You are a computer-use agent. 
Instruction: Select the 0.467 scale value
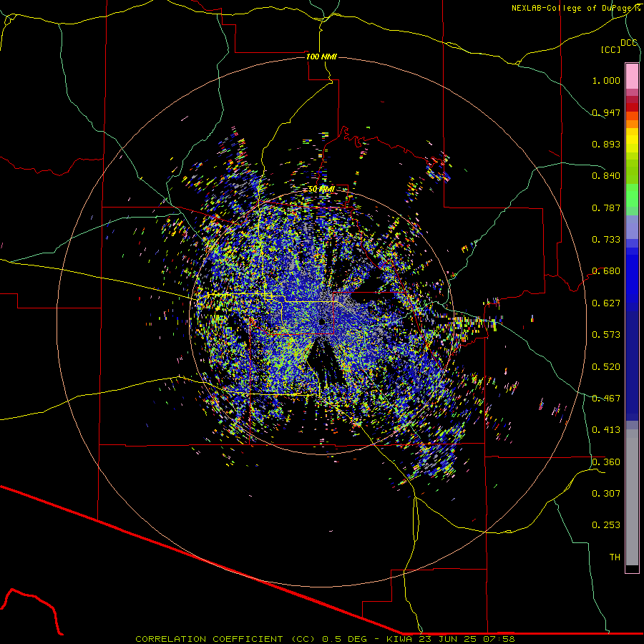pyautogui.click(x=606, y=399)
